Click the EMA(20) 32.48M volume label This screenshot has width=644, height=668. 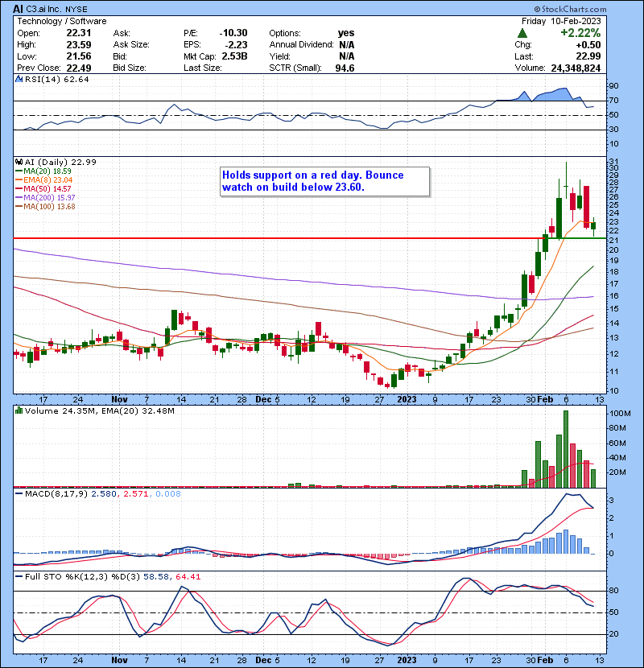[138, 411]
